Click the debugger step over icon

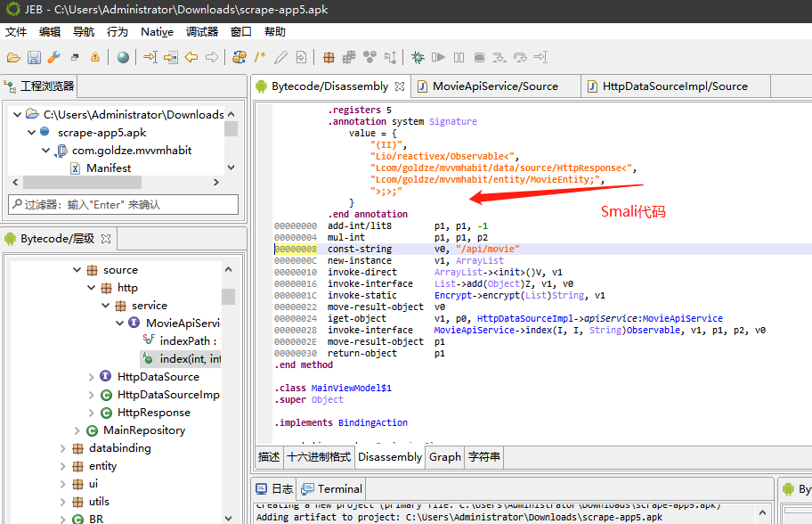[x=520, y=57]
